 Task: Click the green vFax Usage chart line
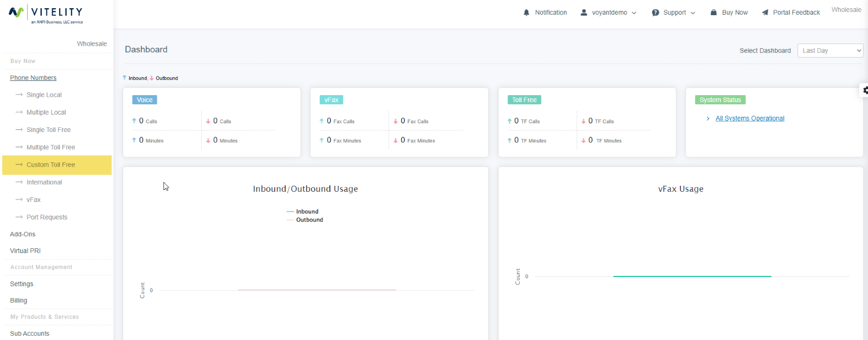click(692, 276)
